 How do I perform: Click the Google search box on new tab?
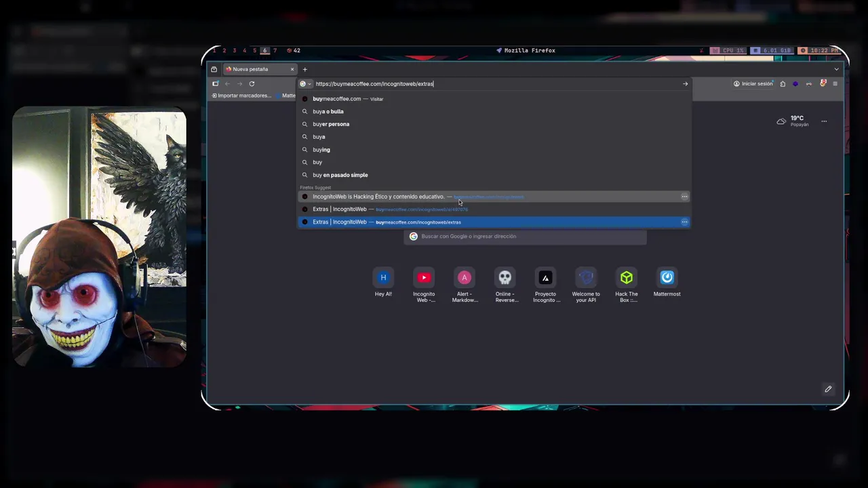coord(526,237)
